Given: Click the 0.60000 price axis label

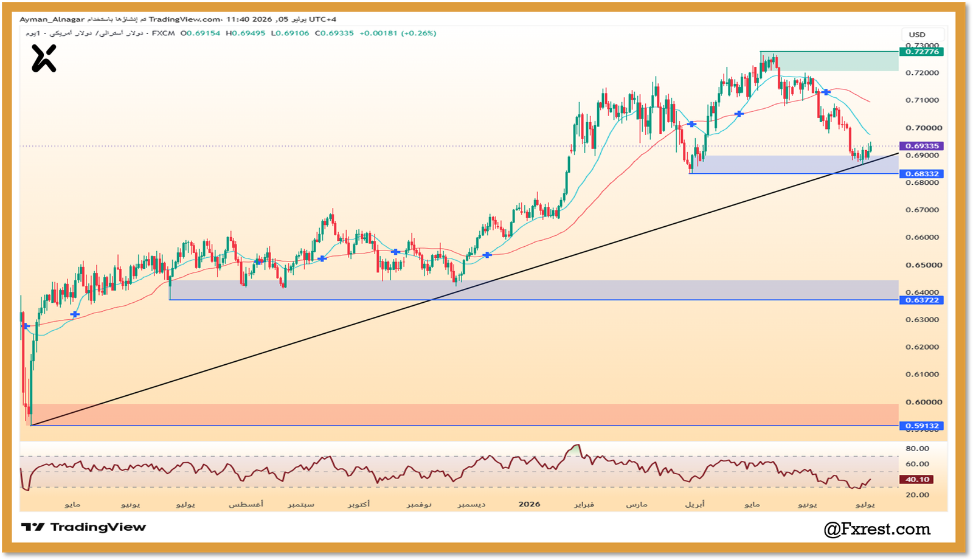Looking at the screenshot, I should [x=924, y=403].
